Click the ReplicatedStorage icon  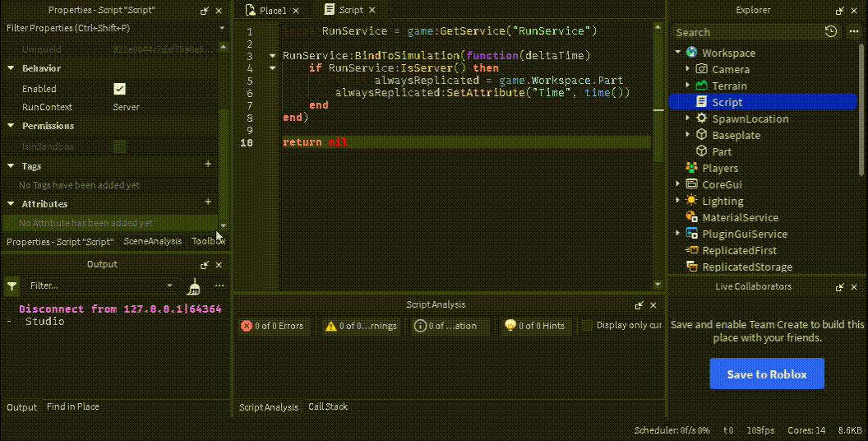click(691, 267)
